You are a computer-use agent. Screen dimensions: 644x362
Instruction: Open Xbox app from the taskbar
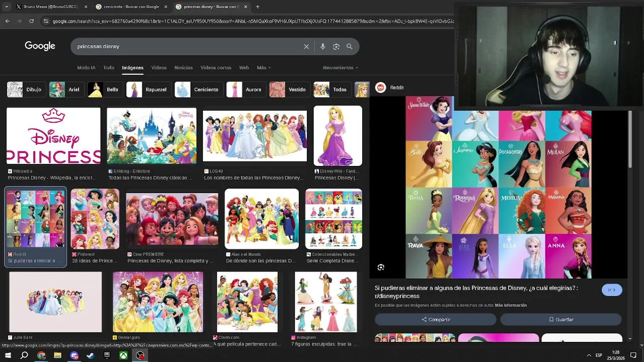point(123,355)
